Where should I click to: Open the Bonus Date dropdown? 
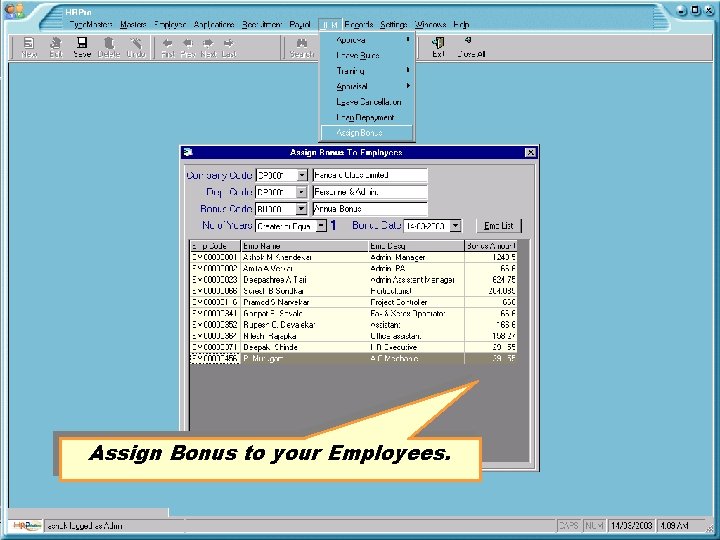click(455, 226)
